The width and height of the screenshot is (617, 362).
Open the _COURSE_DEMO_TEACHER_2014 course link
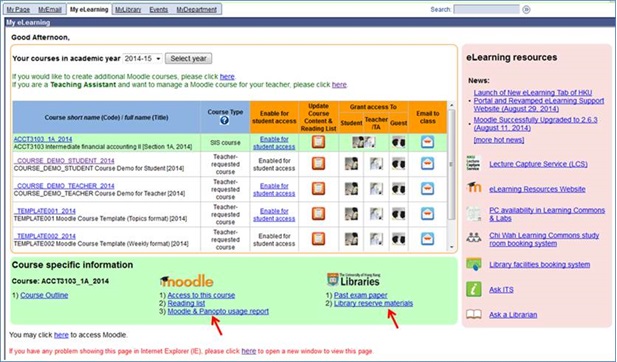(x=64, y=186)
